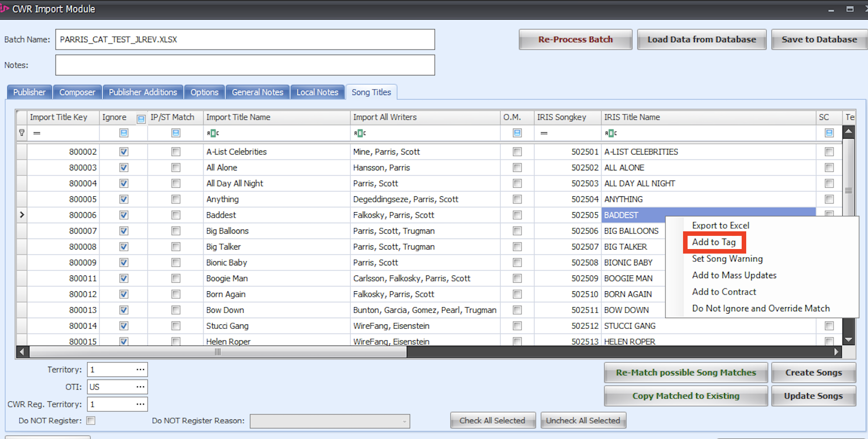The width and height of the screenshot is (868, 439).
Task: Click into the Notes text field
Action: (x=245, y=65)
